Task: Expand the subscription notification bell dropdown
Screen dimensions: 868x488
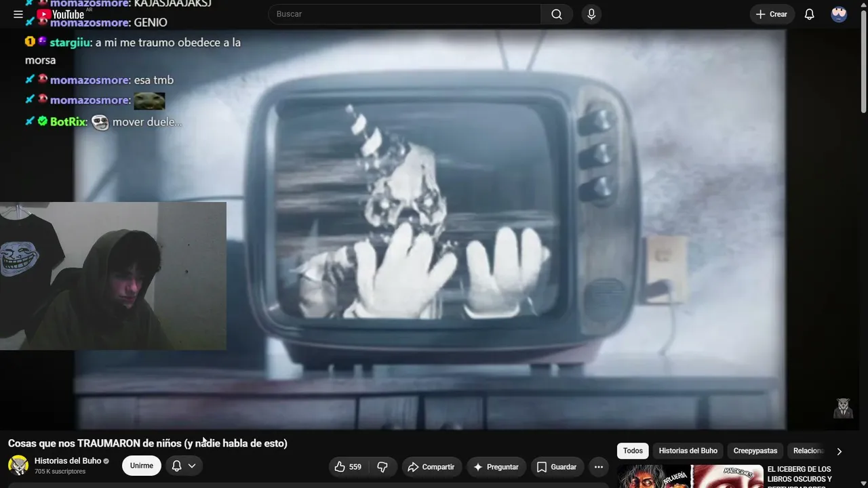Action: pos(184,466)
